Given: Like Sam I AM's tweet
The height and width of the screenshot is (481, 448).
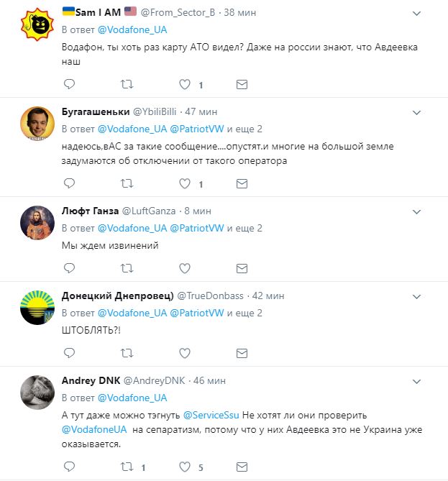Looking at the screenshot, I should click(184, 84).
